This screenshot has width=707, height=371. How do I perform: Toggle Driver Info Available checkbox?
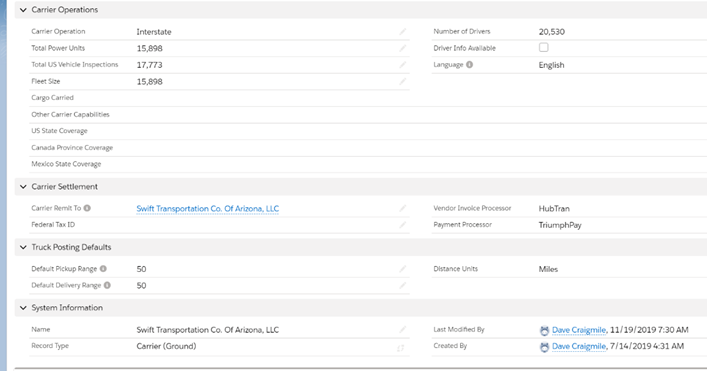pyautogui.click(x=544, y=47)
